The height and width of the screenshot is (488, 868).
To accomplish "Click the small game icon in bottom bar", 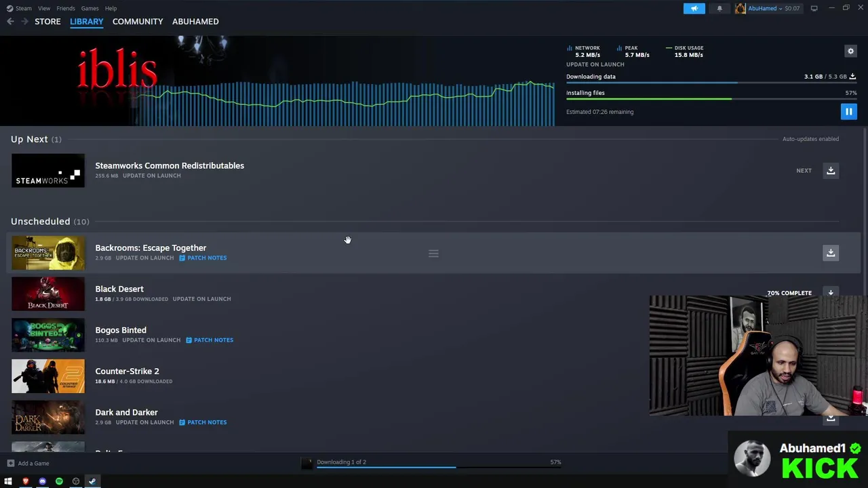I will (x=307, y=463).
